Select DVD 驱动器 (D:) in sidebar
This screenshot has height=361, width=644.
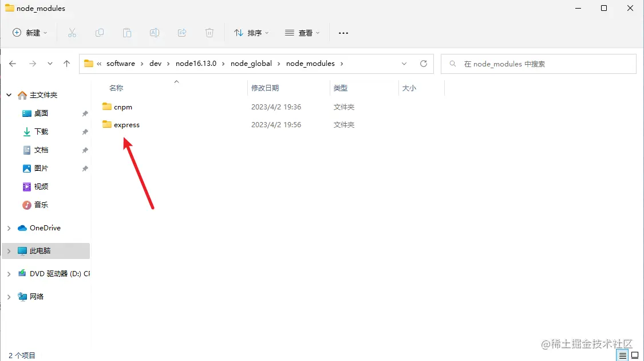pos(60,274)
